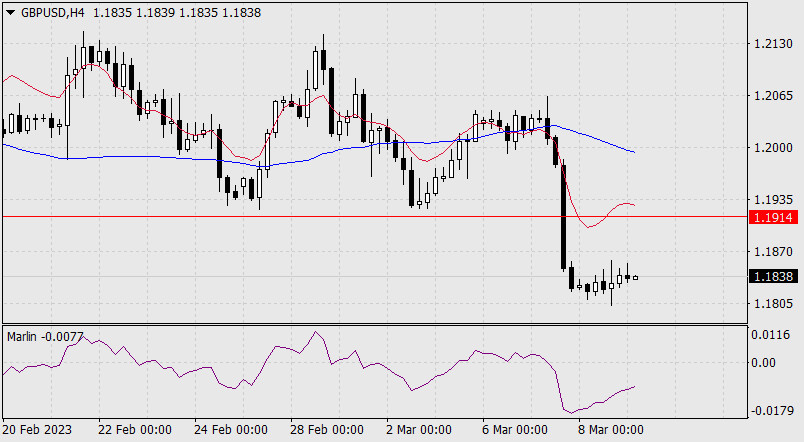
Task: Click the -0.0179 Marlin scale value
Action: [x=772, y=410]
